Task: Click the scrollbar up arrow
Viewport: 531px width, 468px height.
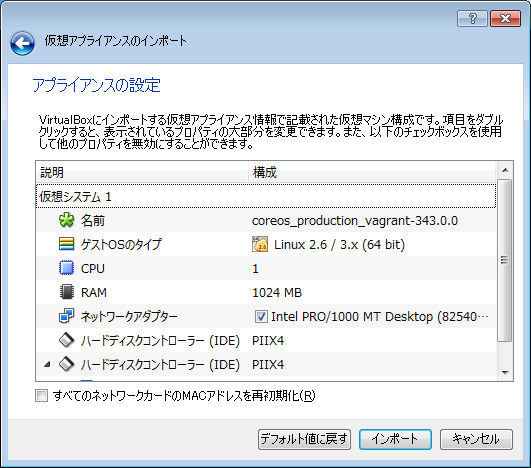Action: pos(505,170)
